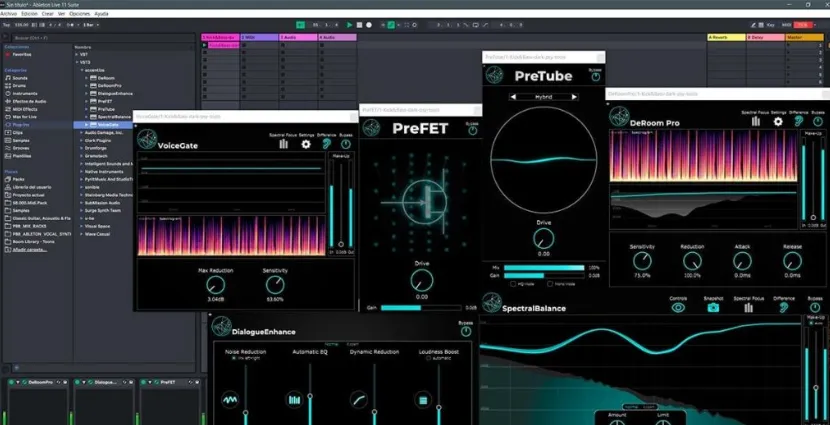Open VoiceGate Settings gear

coord(306,144)
